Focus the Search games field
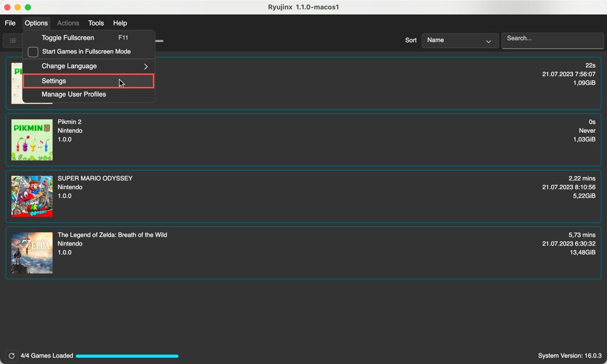The height and width of the screenshot is (364, 607). (552, 40)
